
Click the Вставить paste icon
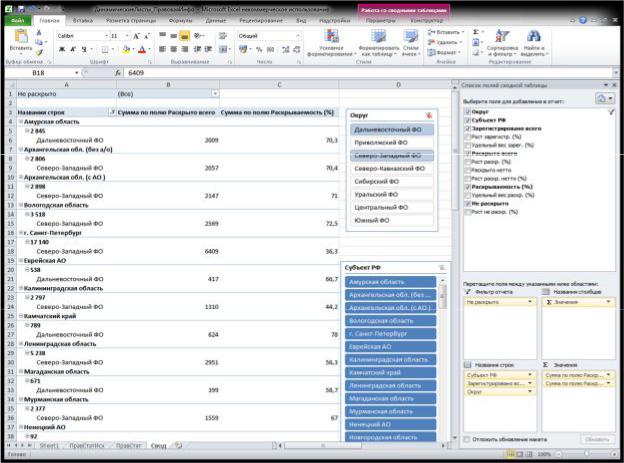[x=20, y=37]
